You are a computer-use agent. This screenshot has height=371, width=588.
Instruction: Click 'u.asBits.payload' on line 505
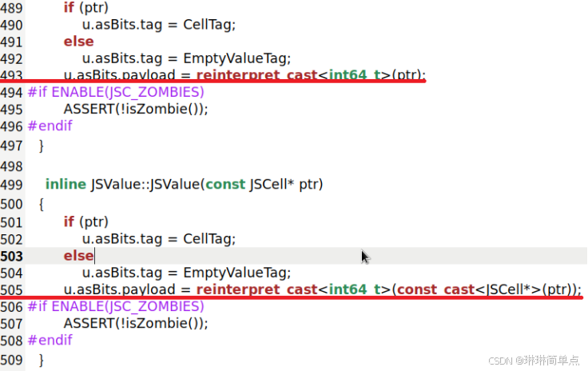point(119,289)
